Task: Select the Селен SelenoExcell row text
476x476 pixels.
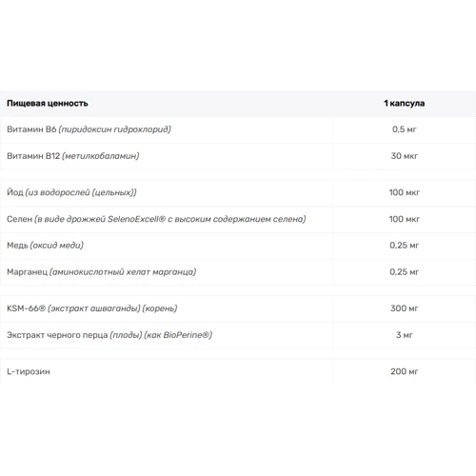Action: (156, 219)
